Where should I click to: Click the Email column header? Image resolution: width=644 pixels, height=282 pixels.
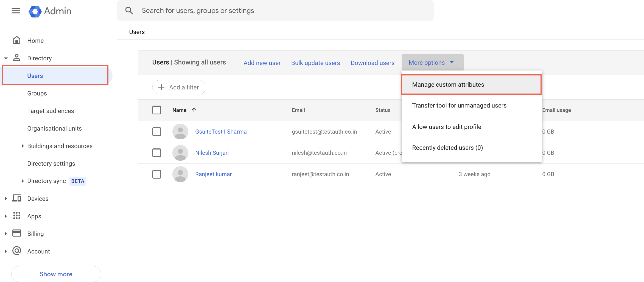click(298, 110)
